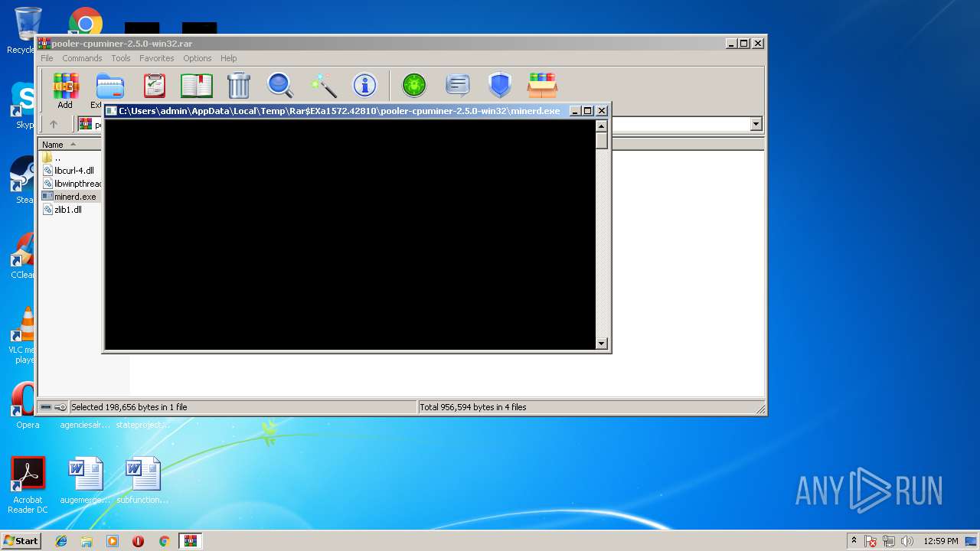This screenshot has width=980, height=551.
Task: Click the Add toolbar icon in WinRAR
Action: coord(65,90)
